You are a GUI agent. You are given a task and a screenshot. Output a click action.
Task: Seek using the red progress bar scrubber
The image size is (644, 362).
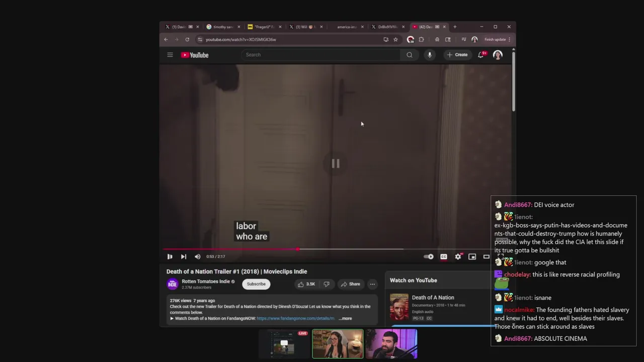pyautogui.click(x=298, y=249)
